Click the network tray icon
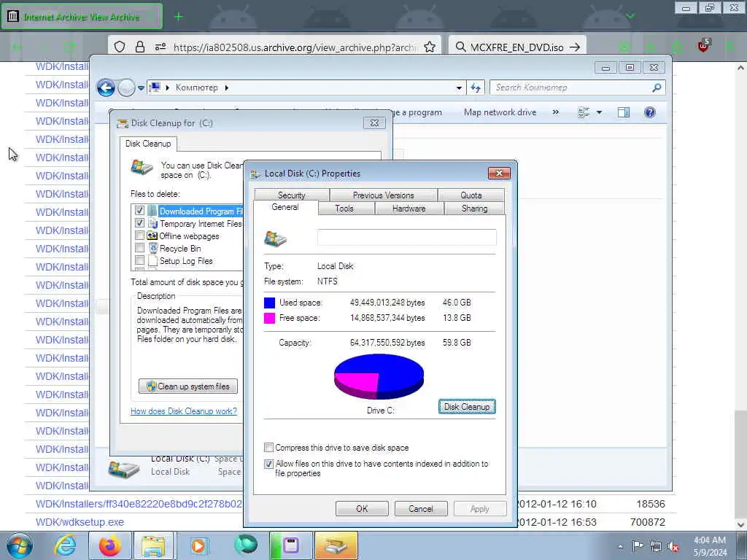The width and height of the screenshot is (747, 560). pyautogui.click(x=656, y=546)
